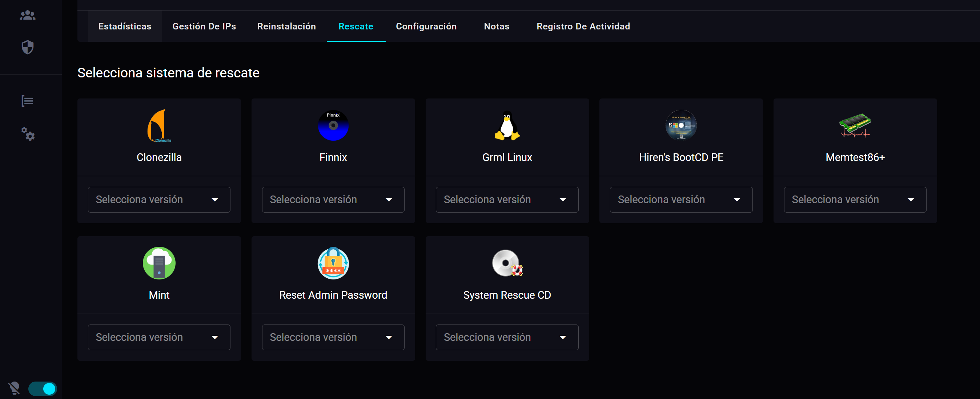Open the list lines sidebar icon
This screenshot has height=399, width=980.
pos(27,101)
